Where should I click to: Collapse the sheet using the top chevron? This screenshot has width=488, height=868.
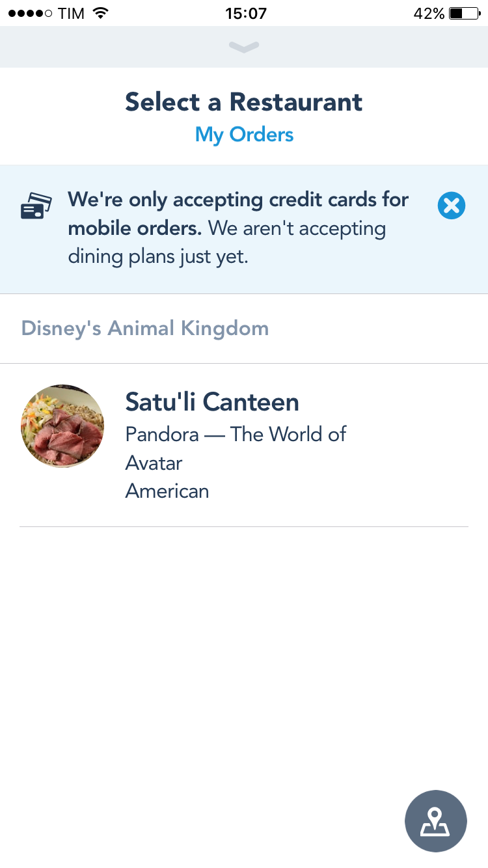click(x=244, y=47)
